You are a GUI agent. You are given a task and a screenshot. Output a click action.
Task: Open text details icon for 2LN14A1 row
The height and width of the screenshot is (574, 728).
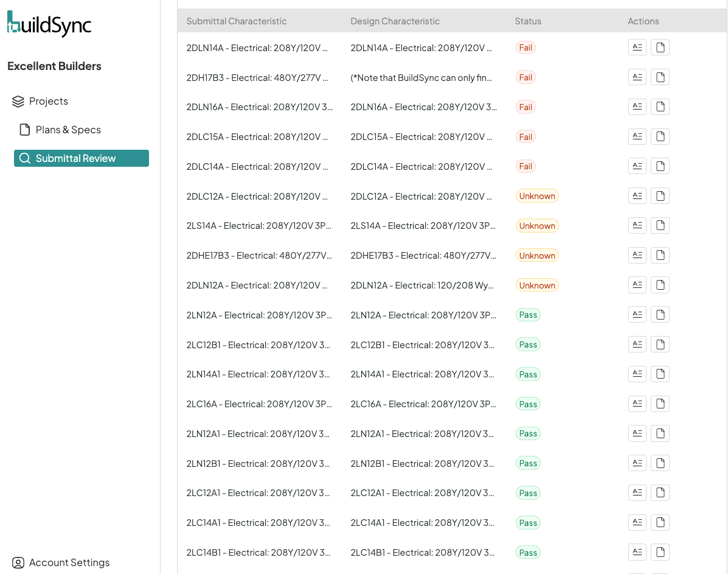pyautogui.click(x=637, y=374)
